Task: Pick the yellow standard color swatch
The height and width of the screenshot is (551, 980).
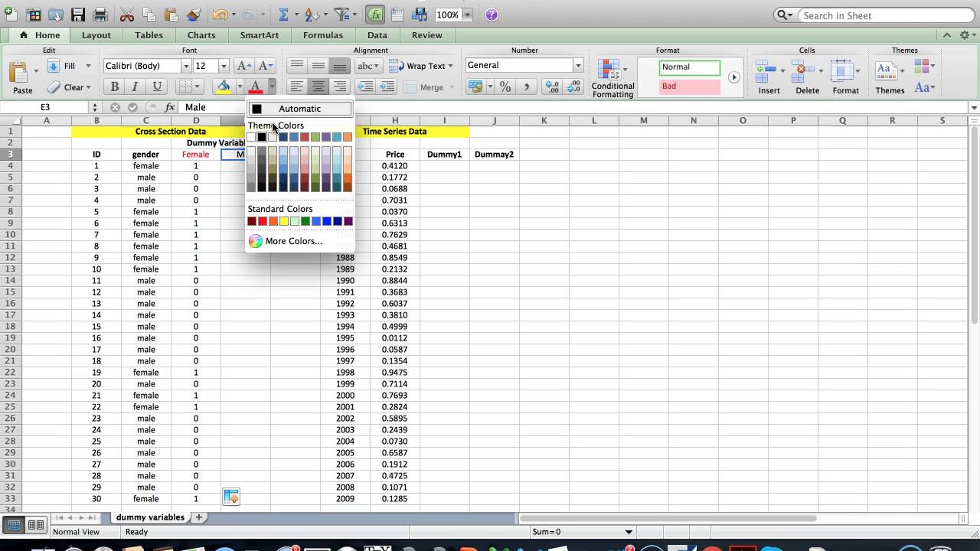Action: pos(284,221)
